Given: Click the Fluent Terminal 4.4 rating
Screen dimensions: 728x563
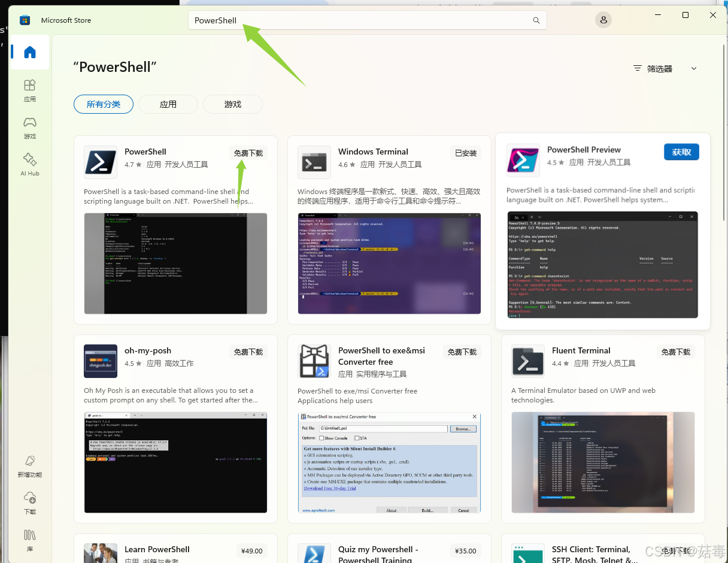Looking at the screenshot, I should click(560, 363).
